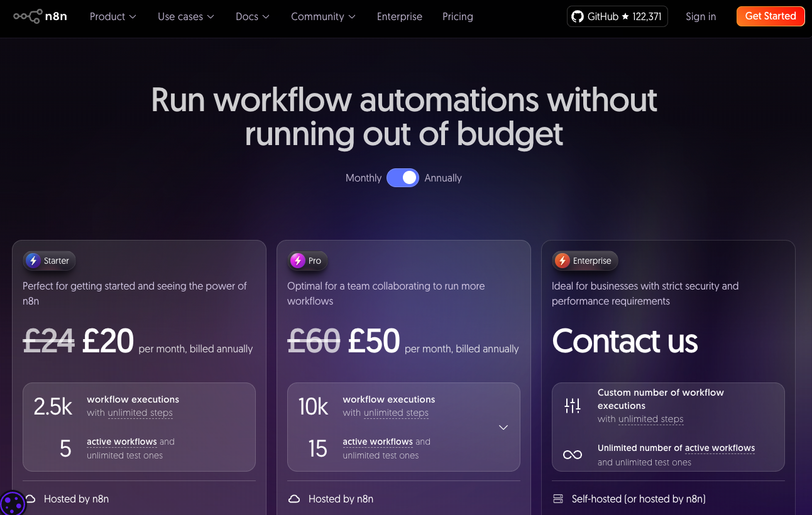The width and height of the screenshot is (812, 515).
Task: Click the Sign in link
Action: [x=701, y=17]
